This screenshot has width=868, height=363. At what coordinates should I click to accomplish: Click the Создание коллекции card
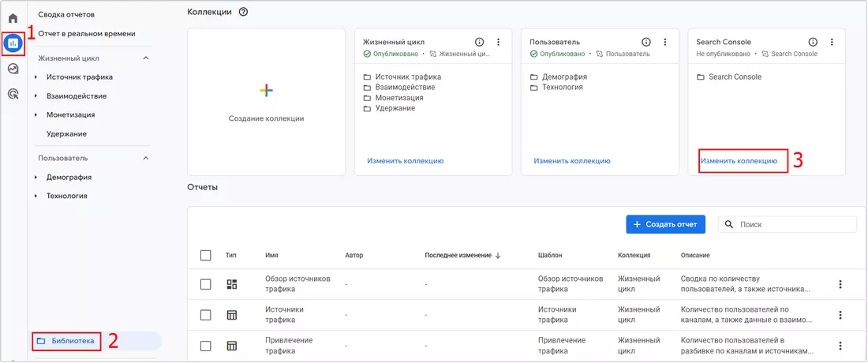pyautogui.click(x=266, y=103)
